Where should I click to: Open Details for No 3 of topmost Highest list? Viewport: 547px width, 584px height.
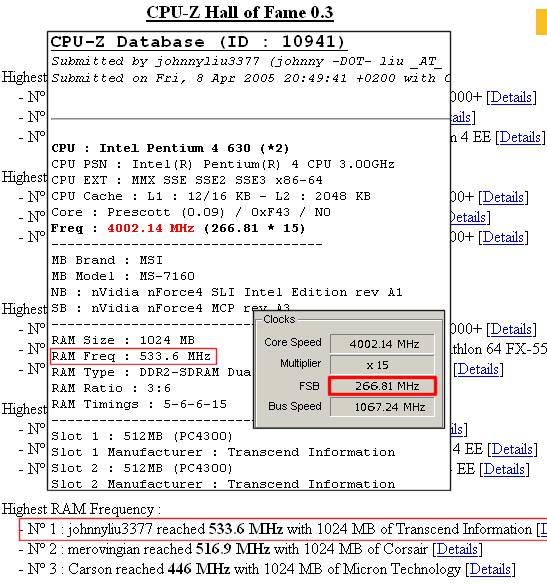click(x=520, y=137)
